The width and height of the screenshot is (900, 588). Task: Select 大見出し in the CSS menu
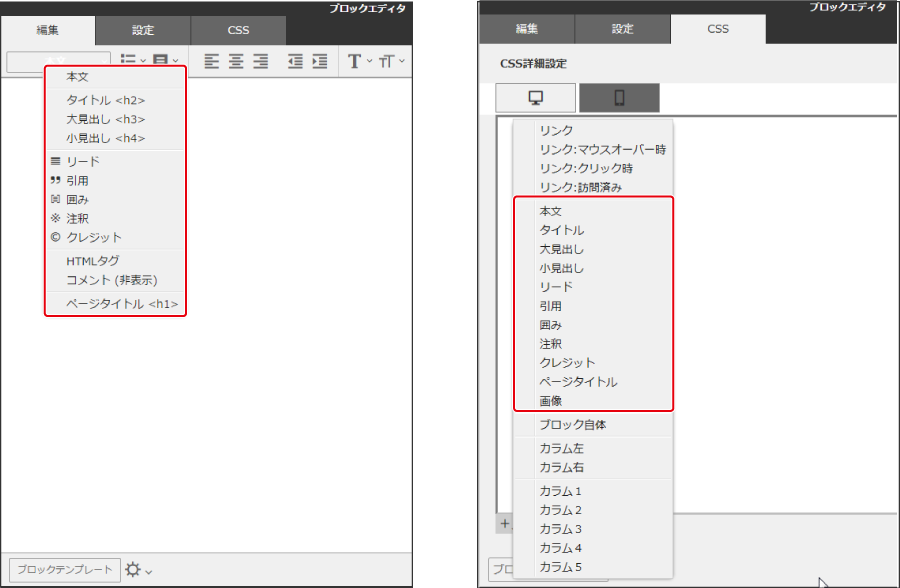click(x=593, y=249)
